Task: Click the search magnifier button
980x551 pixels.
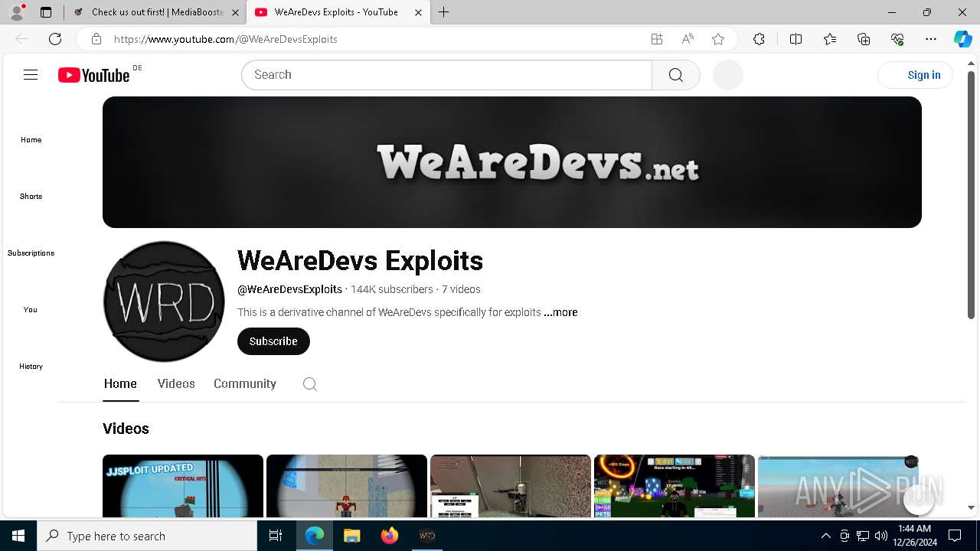Action: (676, 75)
